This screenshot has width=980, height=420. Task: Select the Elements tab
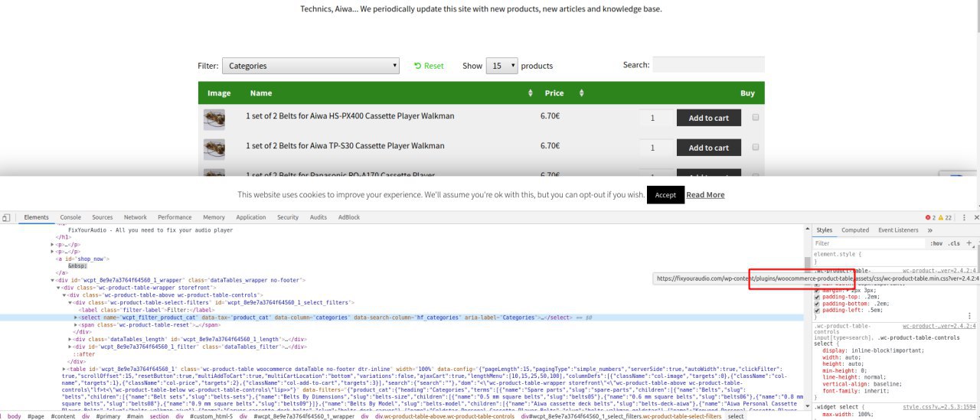37,217
